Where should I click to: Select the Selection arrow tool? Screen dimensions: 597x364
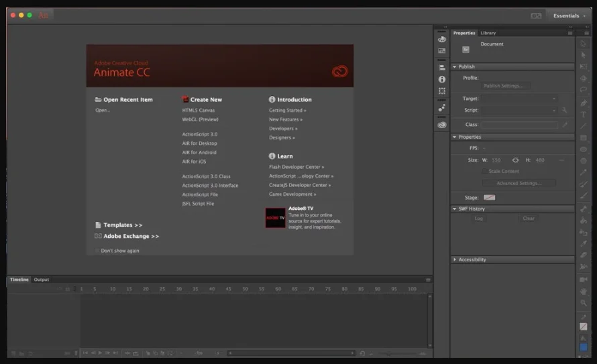tap(584, 44)
